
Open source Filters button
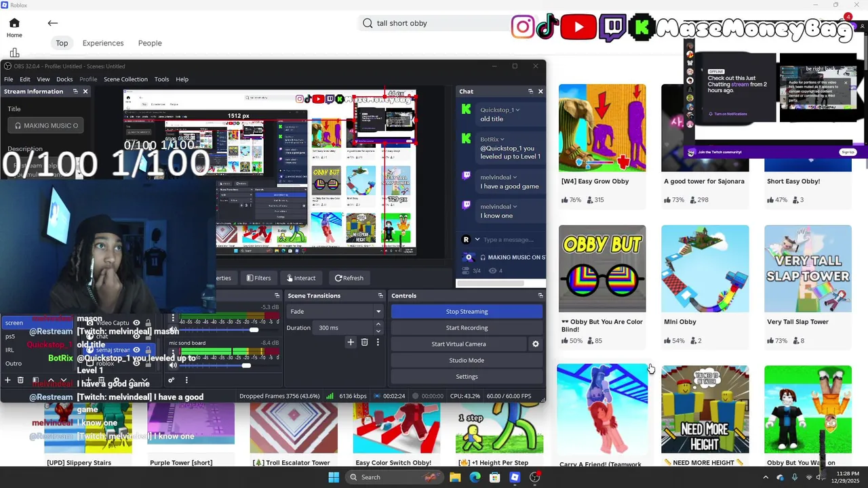tap(258, 278)
